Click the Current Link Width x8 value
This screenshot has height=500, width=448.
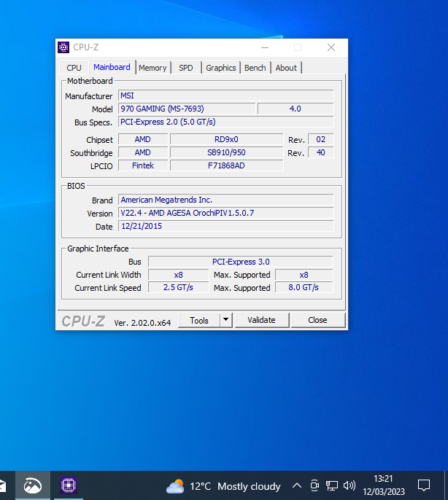coord(178,275)
